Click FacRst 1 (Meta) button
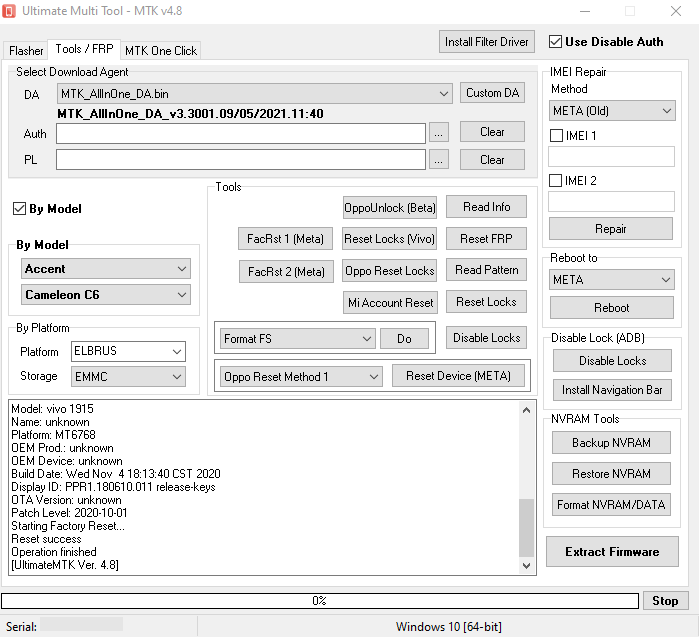699x637 pixels. (x=285, y=239)
